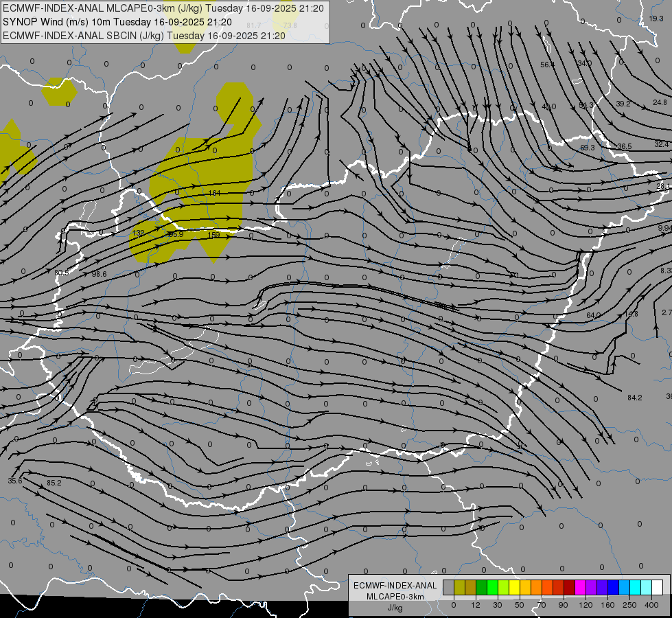
Task: Click the map value '80.5'
Action: pos(62,273)
